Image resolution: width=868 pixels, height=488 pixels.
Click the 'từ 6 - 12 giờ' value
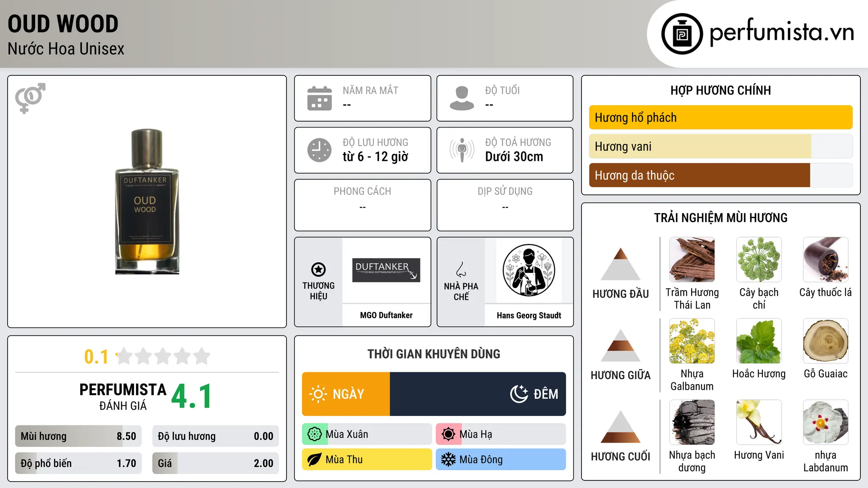[x=376, y=157]
